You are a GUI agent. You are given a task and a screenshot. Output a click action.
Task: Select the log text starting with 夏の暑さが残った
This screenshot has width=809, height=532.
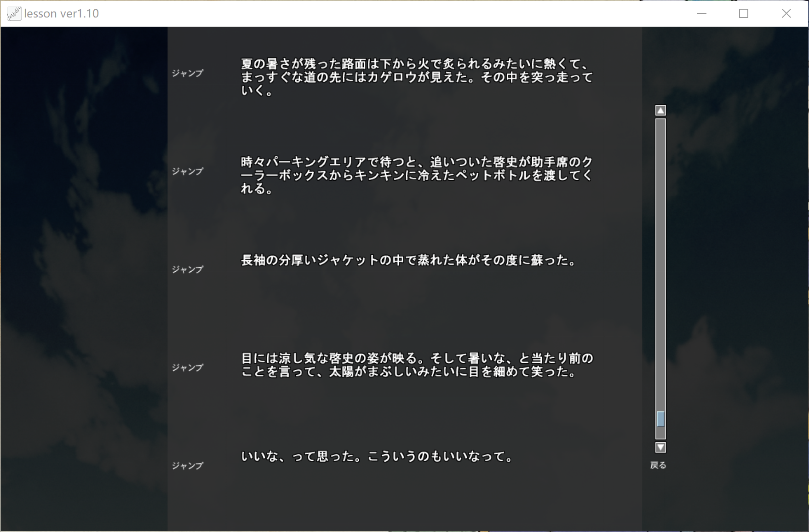point(417,77)
